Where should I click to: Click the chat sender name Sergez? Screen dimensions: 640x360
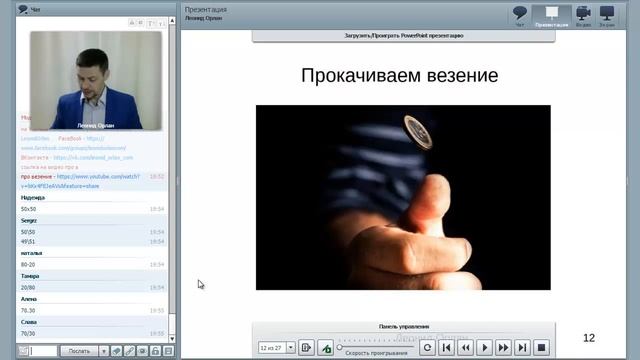point(29,220)
